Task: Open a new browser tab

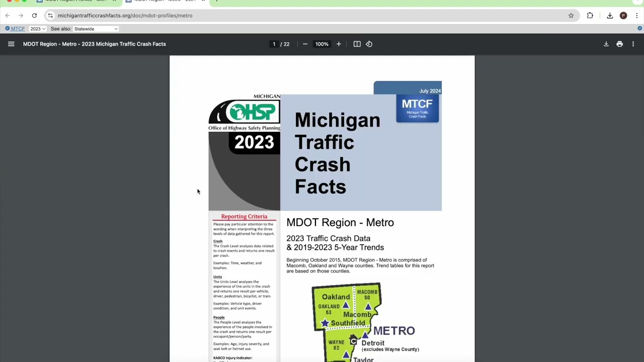Action: pyautogui.click(x=216, y=1)
